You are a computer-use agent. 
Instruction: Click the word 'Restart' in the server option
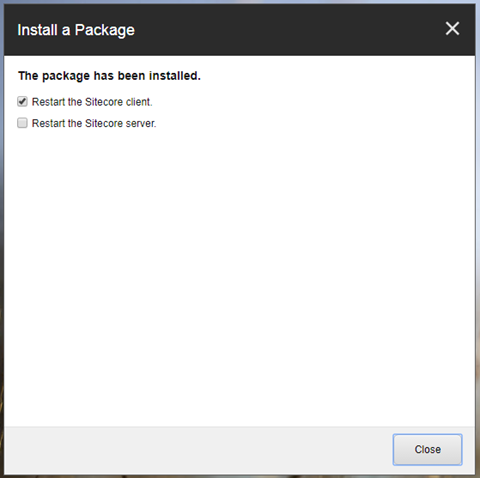coord(48,123)
